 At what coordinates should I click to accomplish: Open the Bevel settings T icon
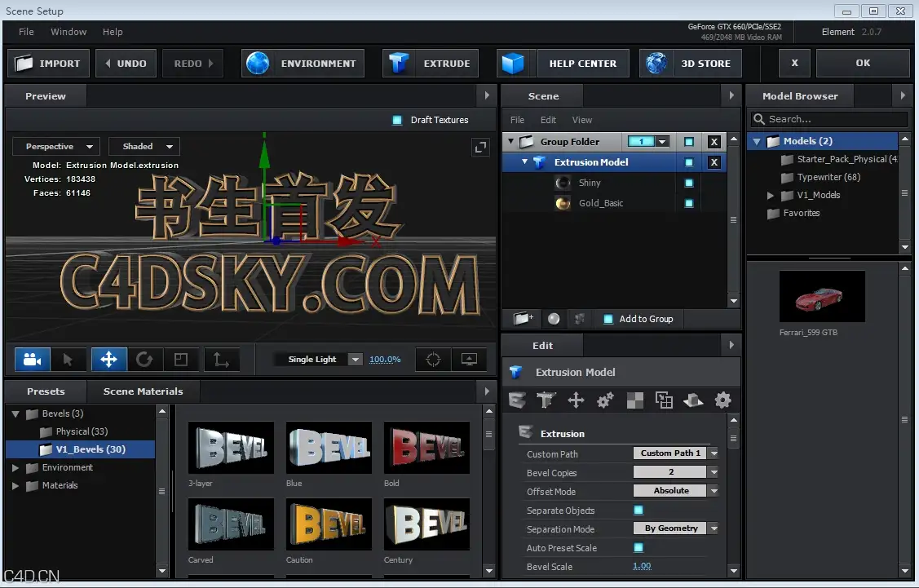(x=546, y=400)
